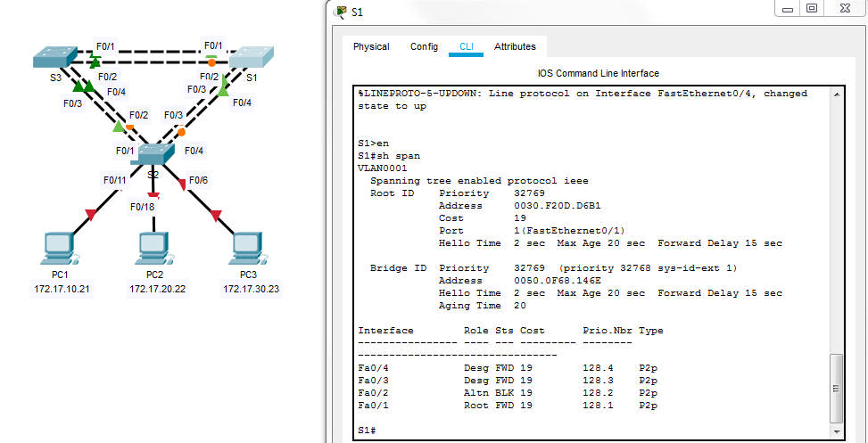This screenshot has width=868, height=443.
Task: Minimize the S1 window
Action: [x=789, y=10]
